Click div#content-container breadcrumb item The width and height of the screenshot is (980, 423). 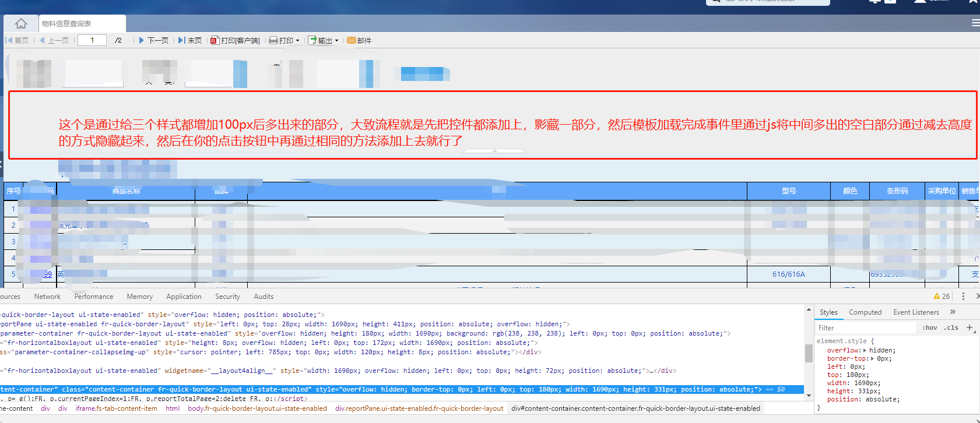(635, 408)
